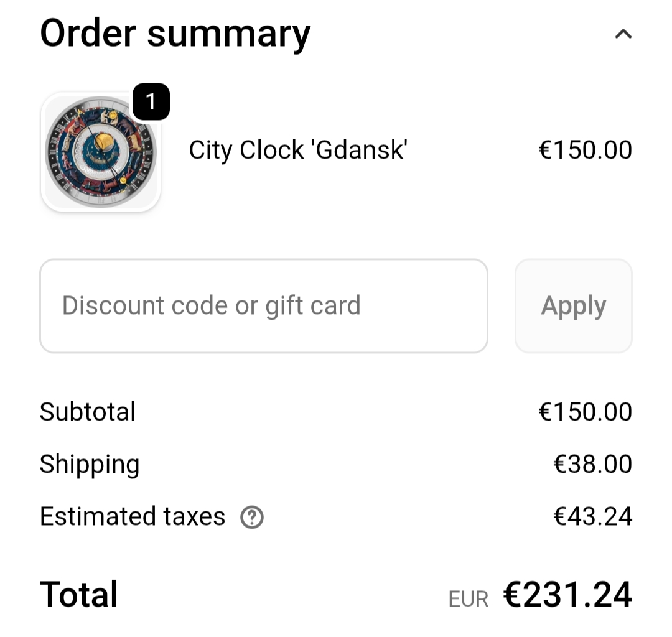The image size is (672, 637).
Task: Click the Estimated taxes label
Action: pos(133,517)
